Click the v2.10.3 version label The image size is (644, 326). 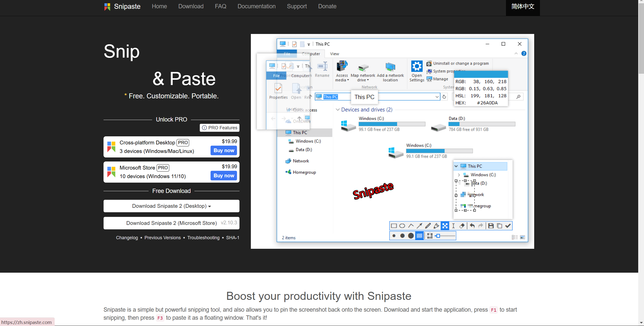229,223
